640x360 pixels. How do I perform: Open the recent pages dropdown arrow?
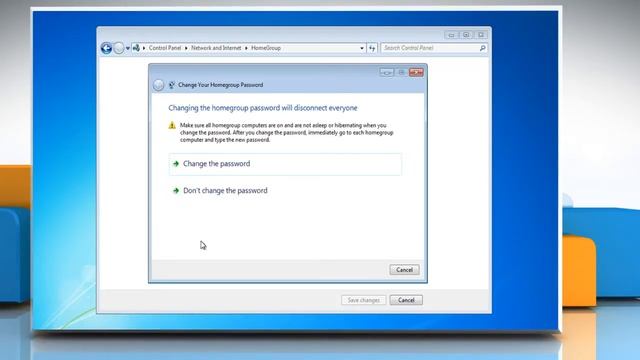[x=128, y=48]
